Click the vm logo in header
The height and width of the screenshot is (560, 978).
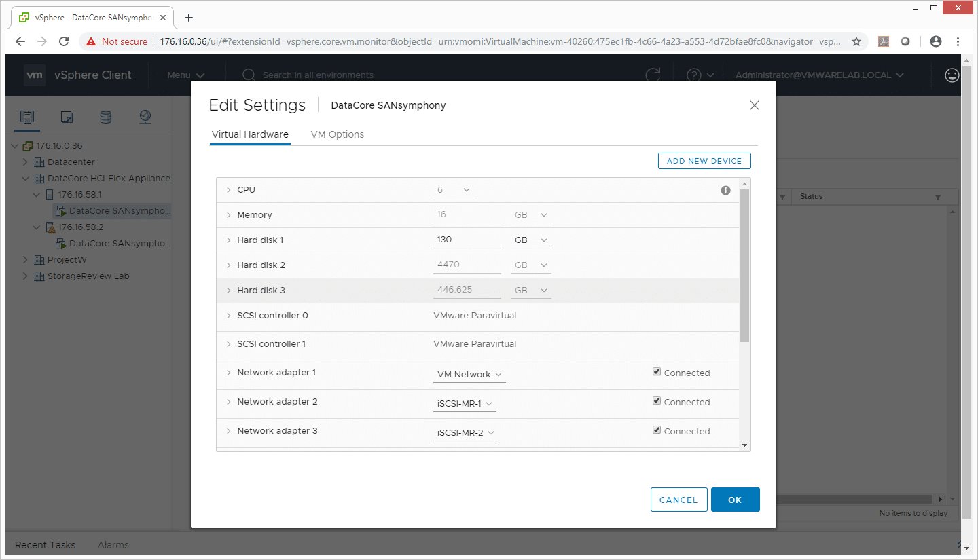(x=35, y=75)
